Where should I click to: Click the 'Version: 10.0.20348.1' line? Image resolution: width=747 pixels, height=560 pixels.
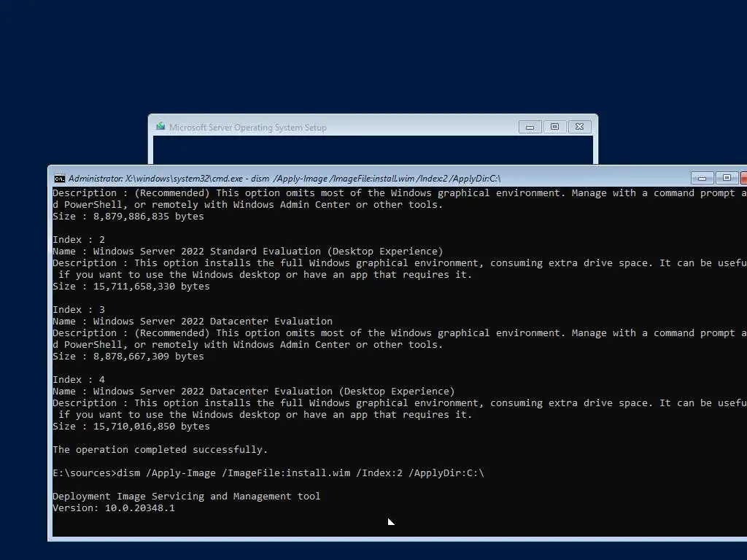pyautogui.click(x=113, y=507)
